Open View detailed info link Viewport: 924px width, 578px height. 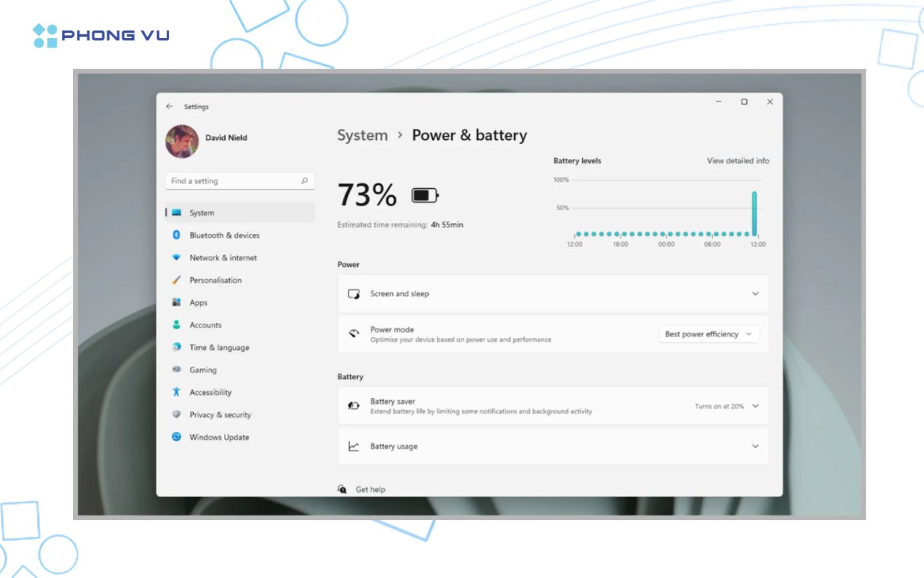pyautogui.click(x=738, y=161)
